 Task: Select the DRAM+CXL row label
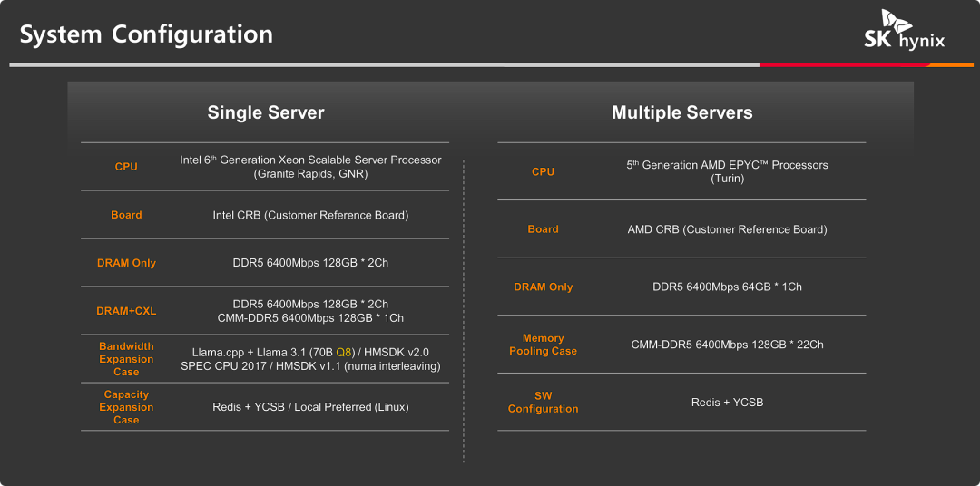pyautogui.click(x=126, y=311)
